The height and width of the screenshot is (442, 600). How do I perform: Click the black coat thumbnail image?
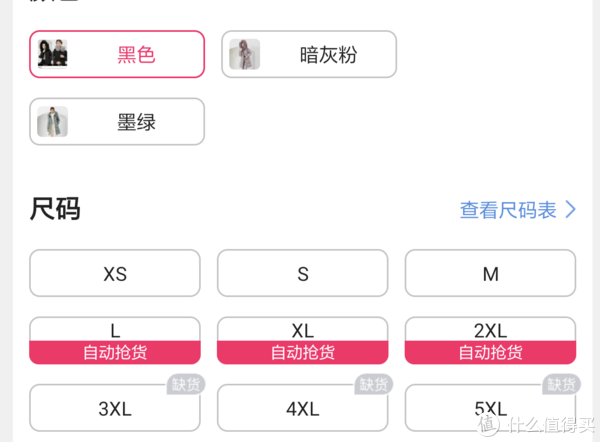52,54
